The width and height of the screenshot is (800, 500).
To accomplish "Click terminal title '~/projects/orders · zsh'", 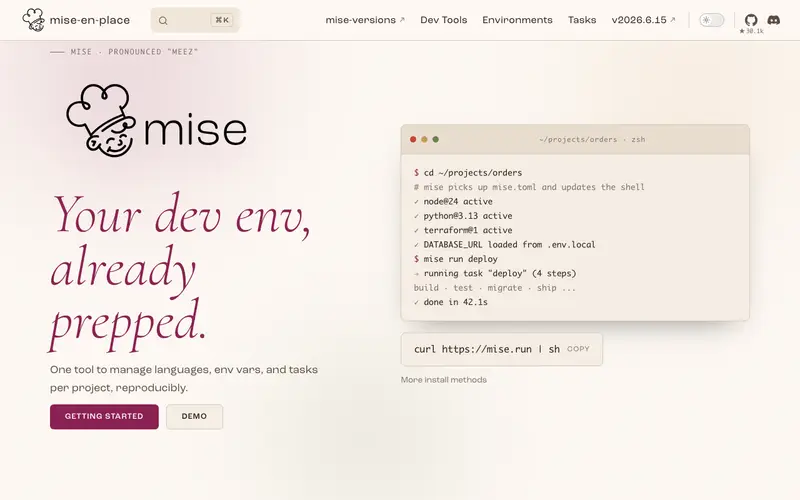I will (592, 139).
